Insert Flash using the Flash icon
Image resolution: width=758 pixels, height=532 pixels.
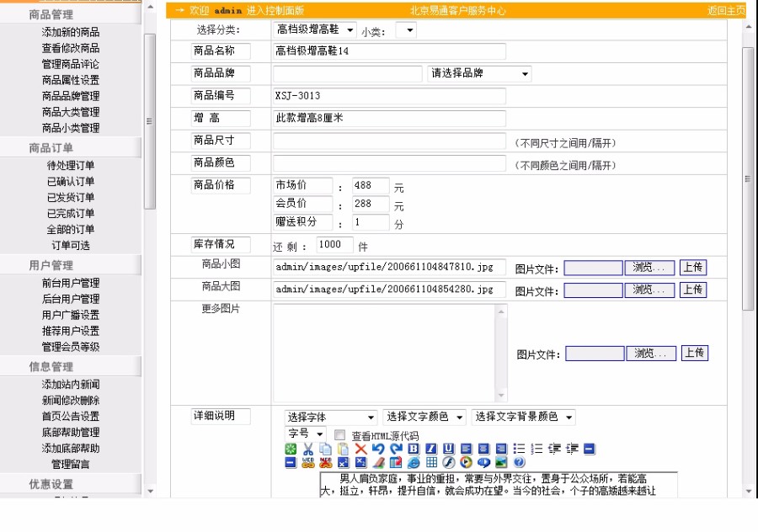tap(449, 462)
